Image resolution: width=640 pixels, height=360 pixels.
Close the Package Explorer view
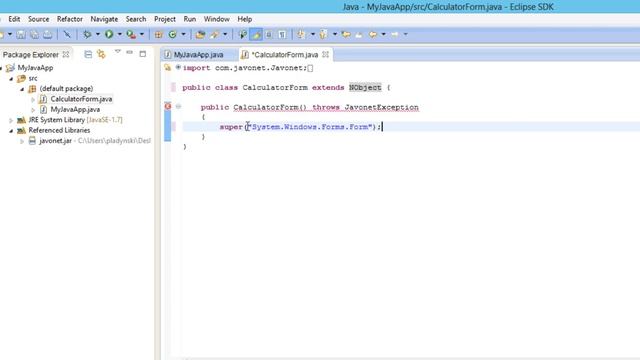[x=66, y=54]
